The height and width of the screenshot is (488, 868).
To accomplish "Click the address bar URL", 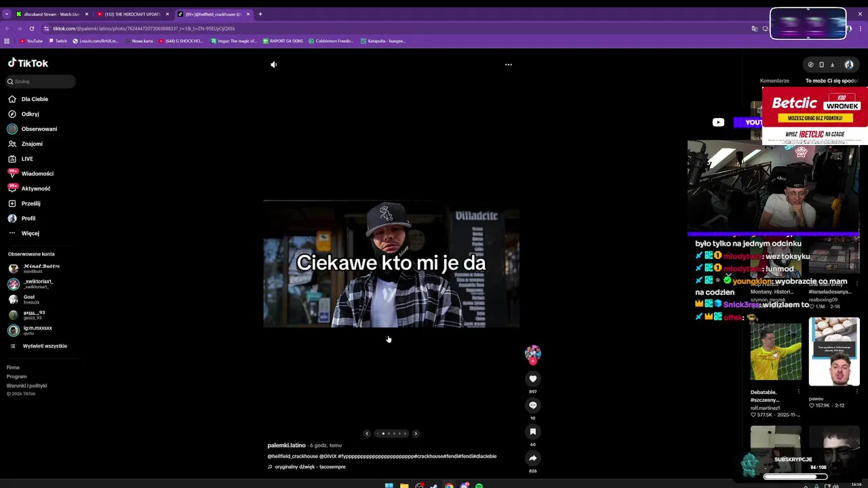I will [144, 28].
